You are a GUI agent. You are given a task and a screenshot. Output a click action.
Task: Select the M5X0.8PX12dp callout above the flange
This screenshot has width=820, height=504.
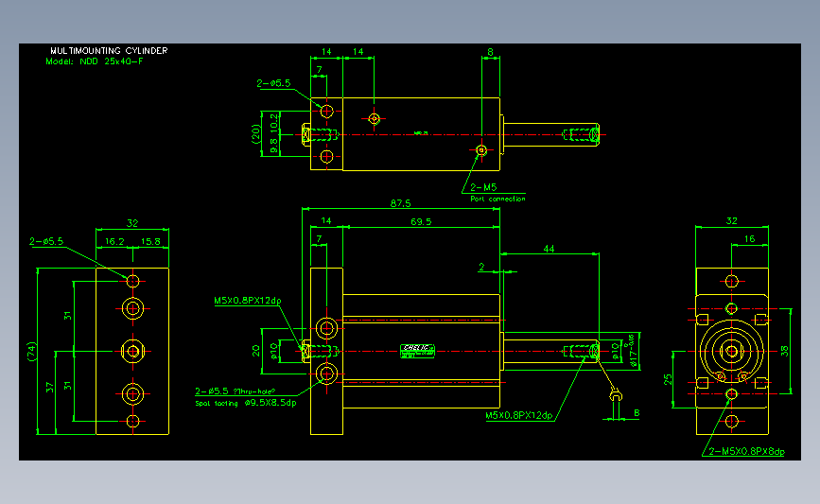click(x=248, y=301)
